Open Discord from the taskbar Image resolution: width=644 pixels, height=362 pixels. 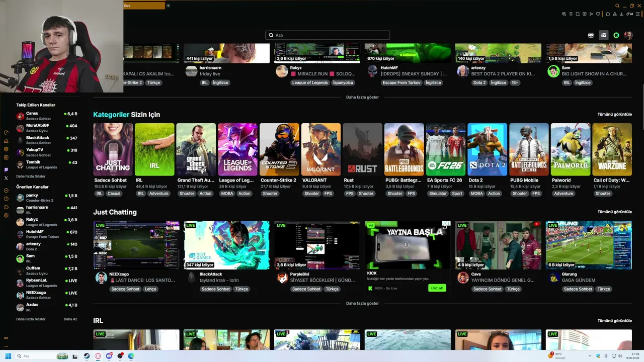[x=109, y=356]
